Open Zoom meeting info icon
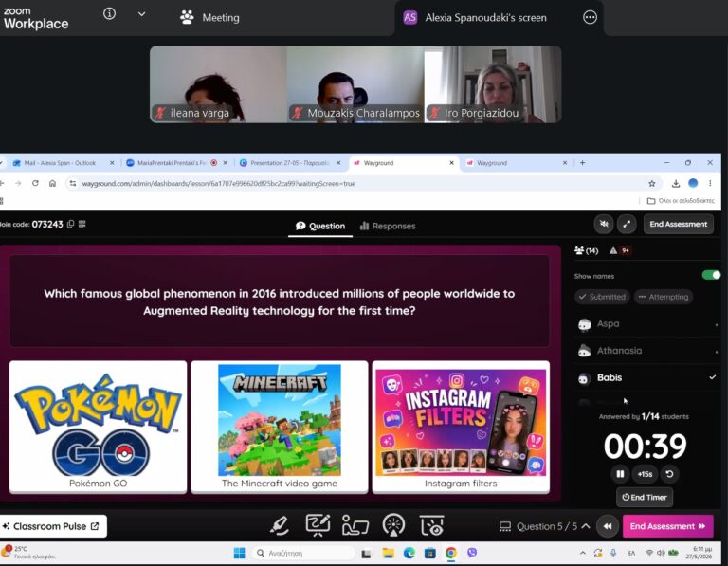The height and width of the screenshot is (566, 728). click(110, 14)
